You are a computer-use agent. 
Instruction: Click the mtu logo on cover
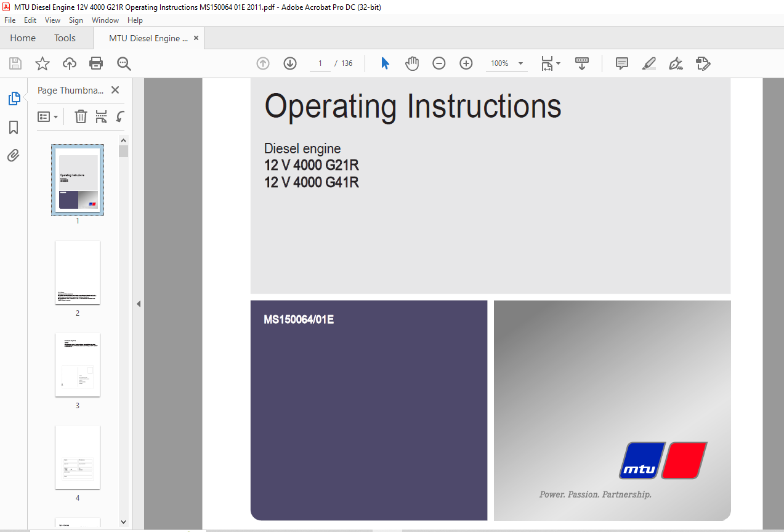(663, 460)
